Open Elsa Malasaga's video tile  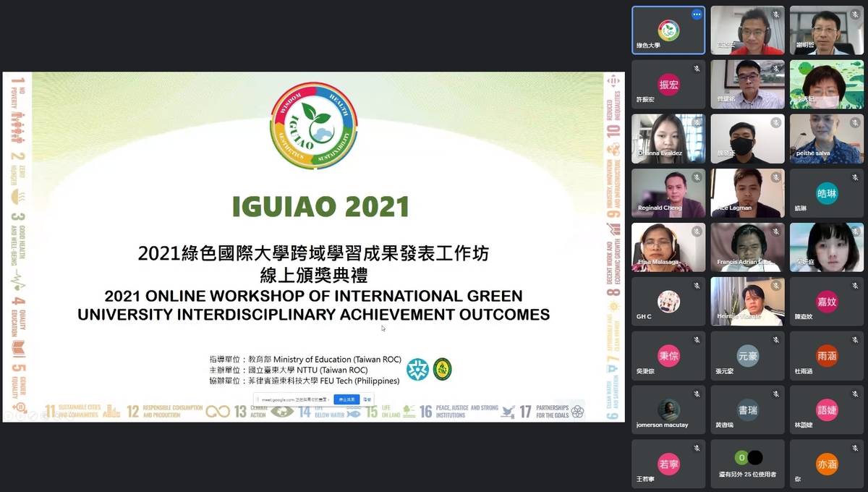tap(668, 247)
